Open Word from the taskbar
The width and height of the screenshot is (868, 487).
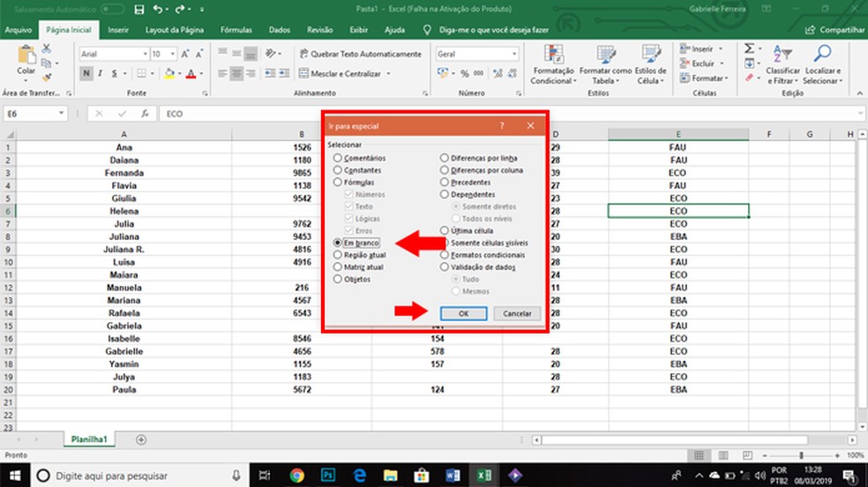pyautogui.click(x=453, y=476)
